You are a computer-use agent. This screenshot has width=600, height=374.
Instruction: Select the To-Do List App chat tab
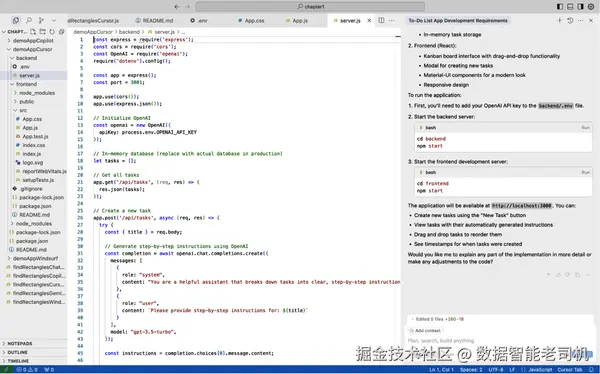458,21
